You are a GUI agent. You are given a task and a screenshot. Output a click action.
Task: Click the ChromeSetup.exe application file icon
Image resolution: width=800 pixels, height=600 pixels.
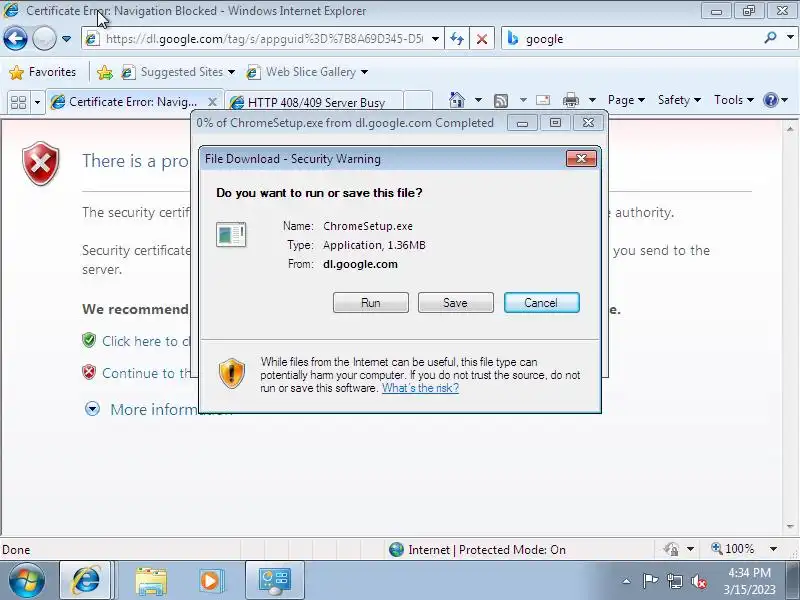[231, 235]
